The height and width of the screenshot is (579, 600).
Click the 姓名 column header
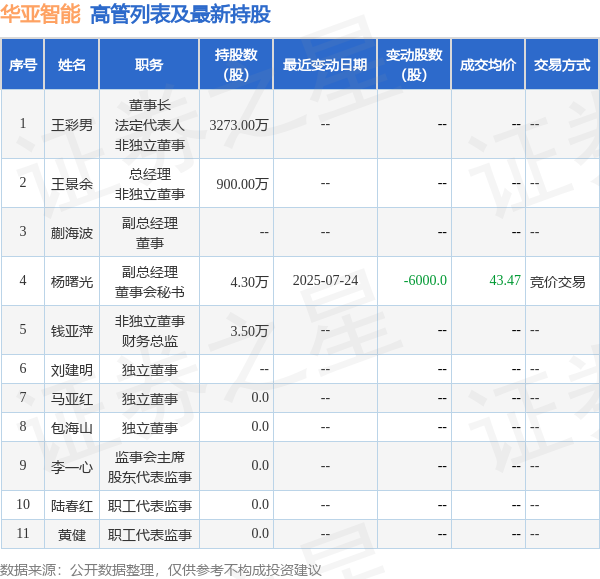tap(72, 65)
